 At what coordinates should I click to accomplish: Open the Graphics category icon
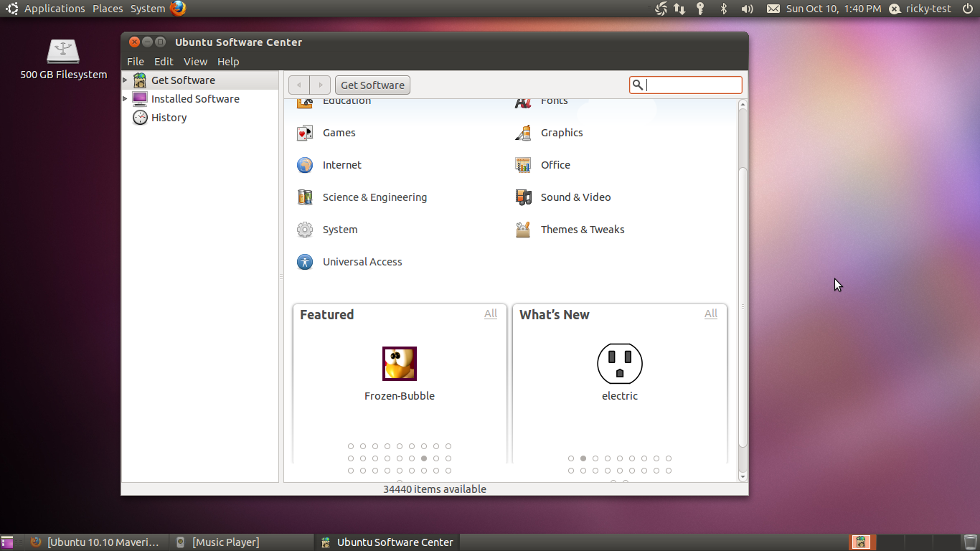(523, 133)
